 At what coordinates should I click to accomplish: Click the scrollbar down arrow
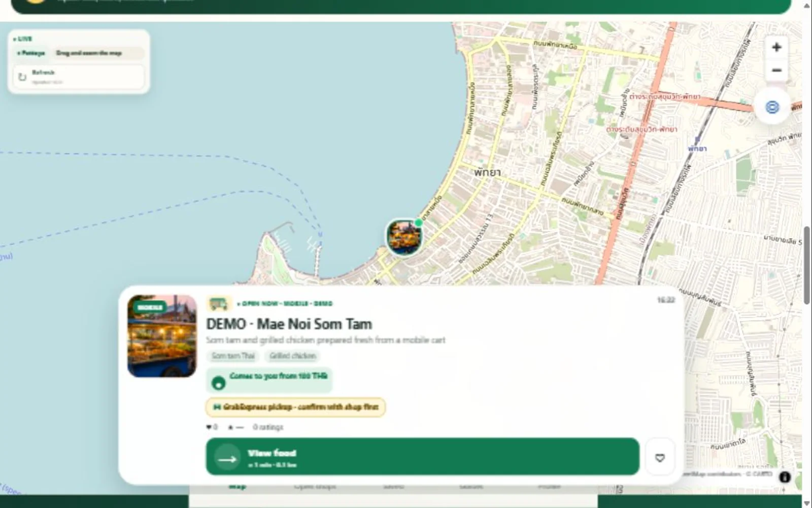pyautogui.click(x=807, y=503)
